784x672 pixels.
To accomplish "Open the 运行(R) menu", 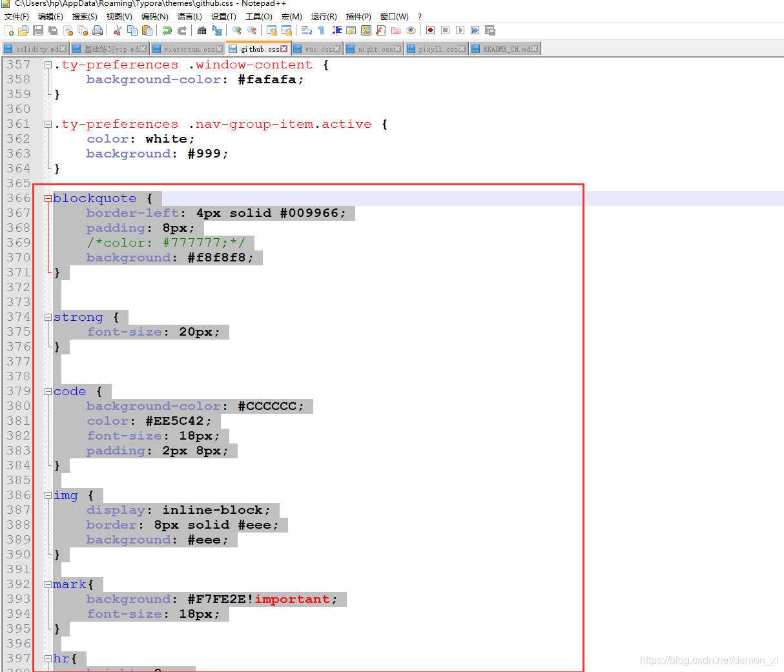I will tap(324, 16).
